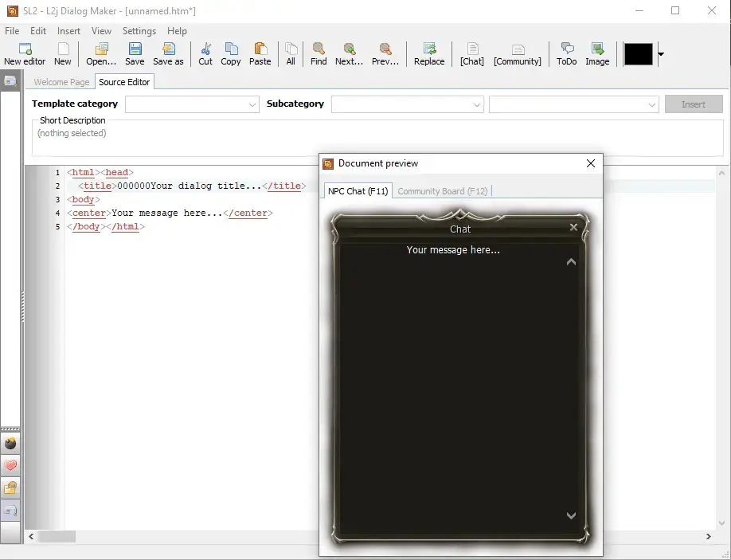Close the Document preview window
This screenshot has height=560, width=731.
[x=591, y=163]
